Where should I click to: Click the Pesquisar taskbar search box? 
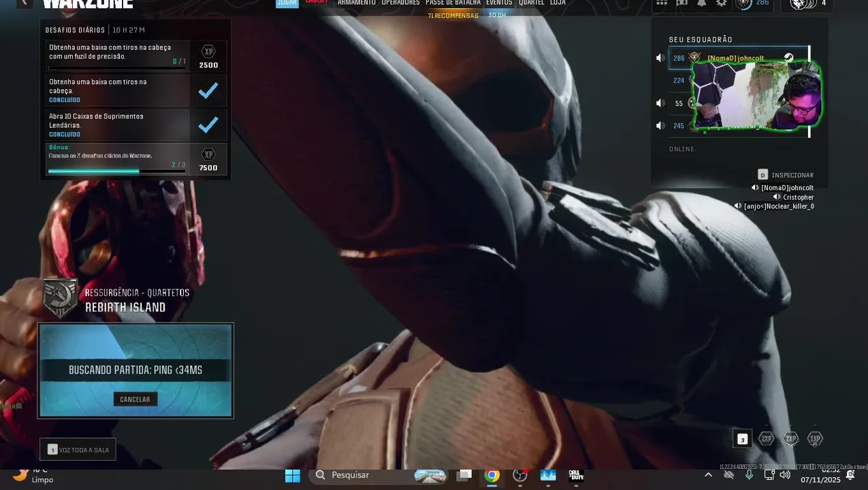[x=379, y=475]
